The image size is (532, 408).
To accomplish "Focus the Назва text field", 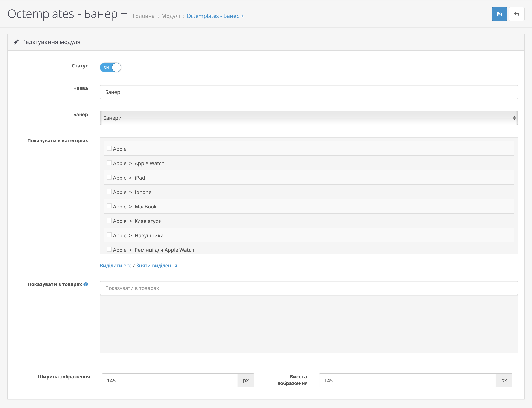I will click(309, 92).
